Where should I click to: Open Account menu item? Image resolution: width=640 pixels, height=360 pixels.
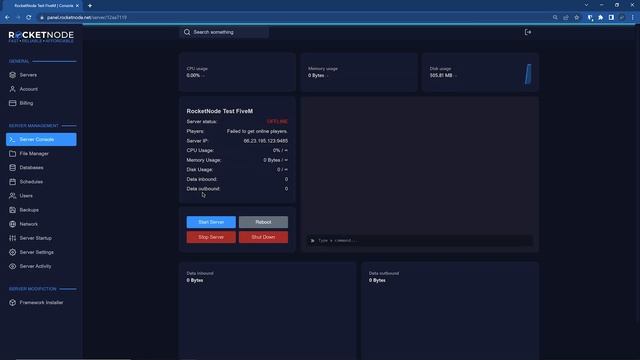(41, 89)
